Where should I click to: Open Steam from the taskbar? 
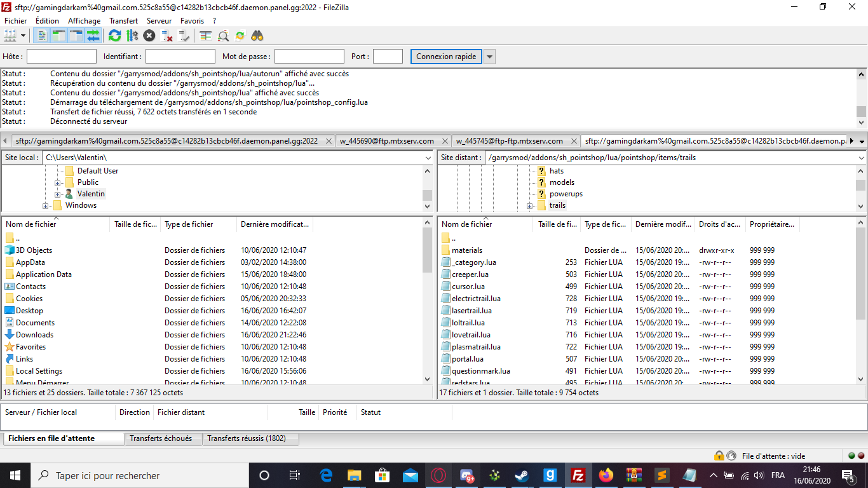pos(522,475)
